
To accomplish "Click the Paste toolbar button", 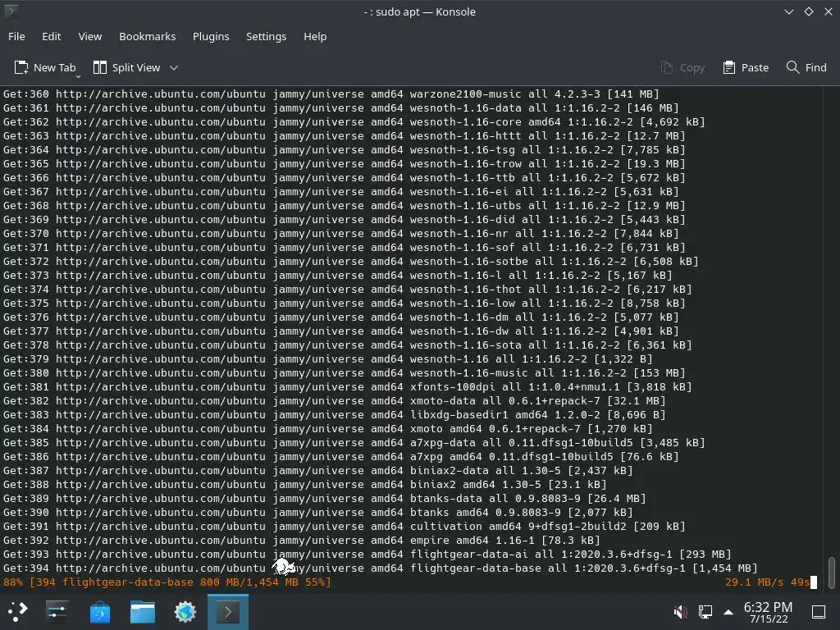I will 746,67.
